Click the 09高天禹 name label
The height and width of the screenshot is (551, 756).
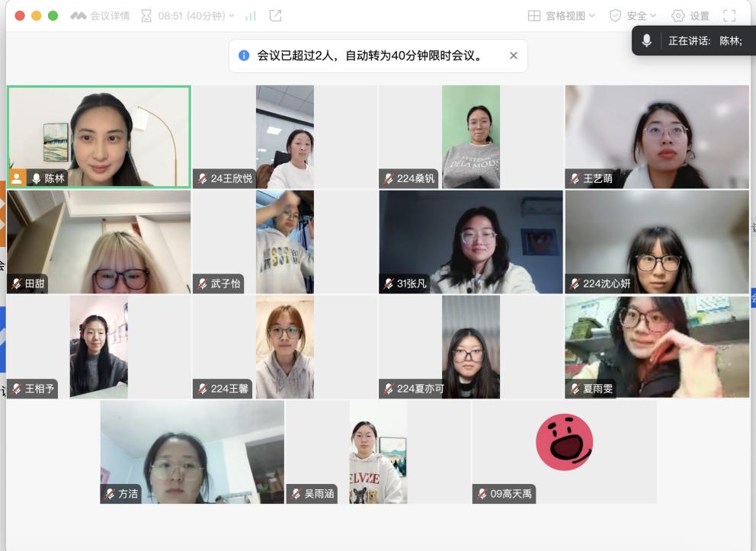click(x=511, y=494)
